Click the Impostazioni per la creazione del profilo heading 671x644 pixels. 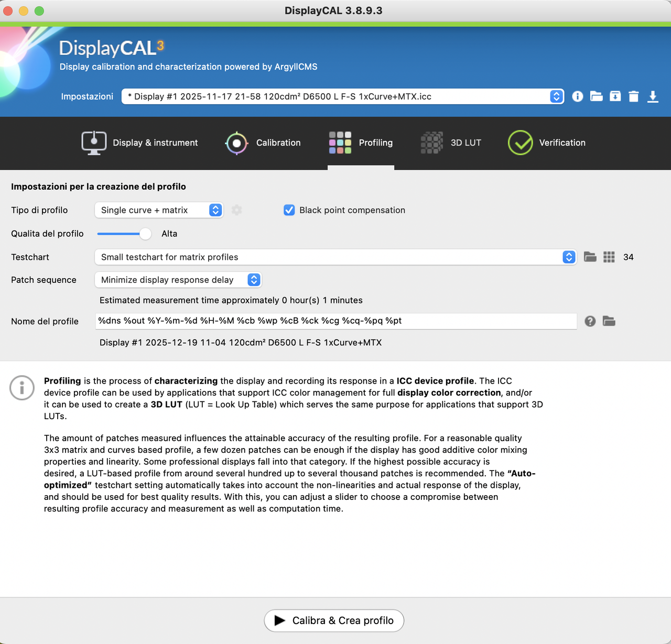point(99,187)
